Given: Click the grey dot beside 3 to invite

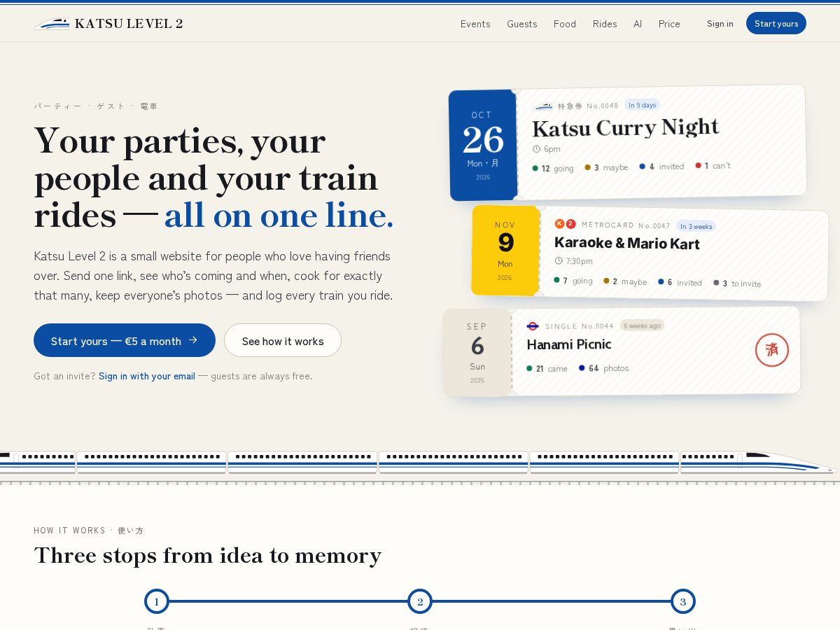Looking at the screenshot, I should coord(716,283).
